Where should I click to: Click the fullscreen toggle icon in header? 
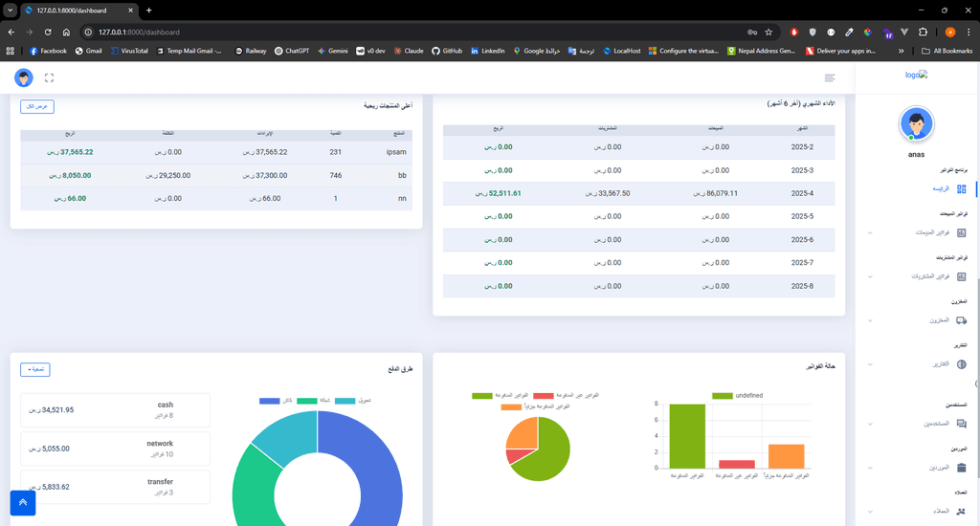pyautogui.click(x=49, y=77)
